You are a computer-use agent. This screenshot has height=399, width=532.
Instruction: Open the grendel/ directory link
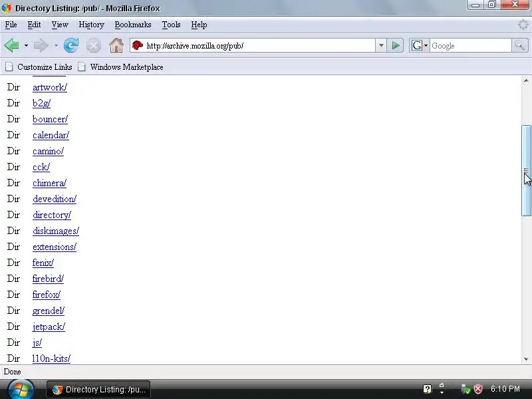click(49, 311)
